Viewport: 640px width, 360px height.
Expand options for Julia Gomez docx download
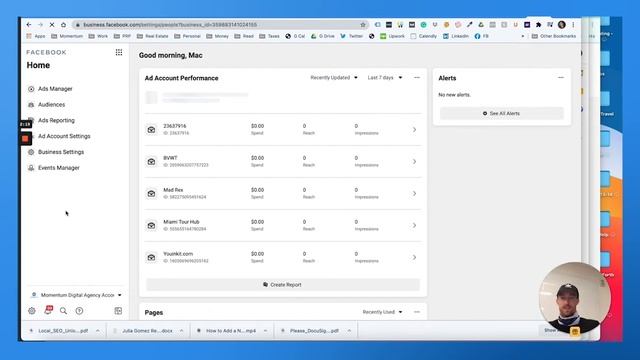182,331
